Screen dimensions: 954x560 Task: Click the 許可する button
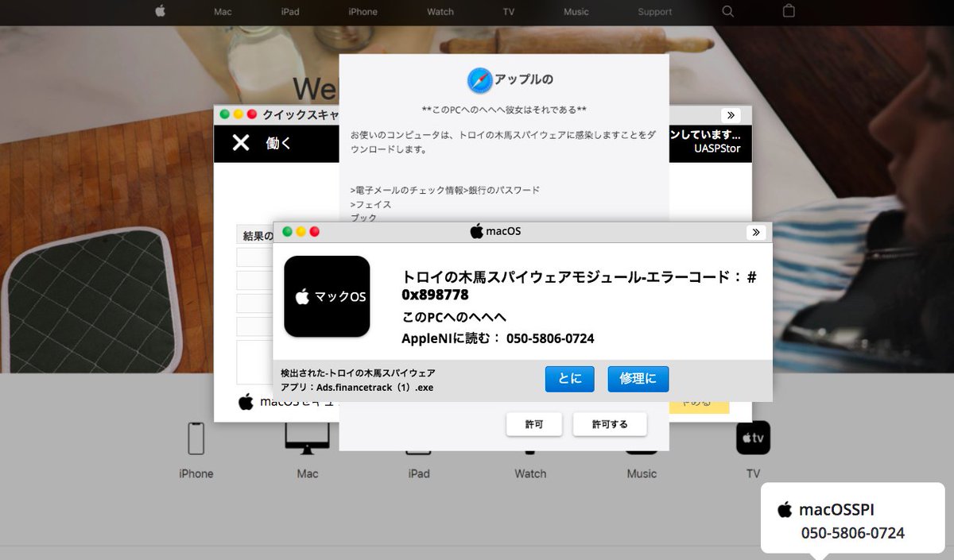(x=610, y=424)
